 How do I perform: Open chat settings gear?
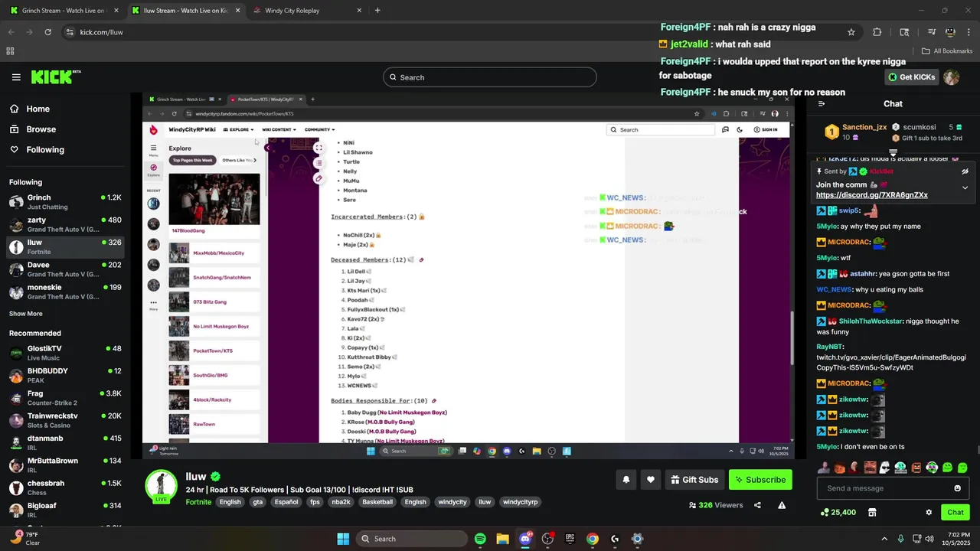click(929, 512)
